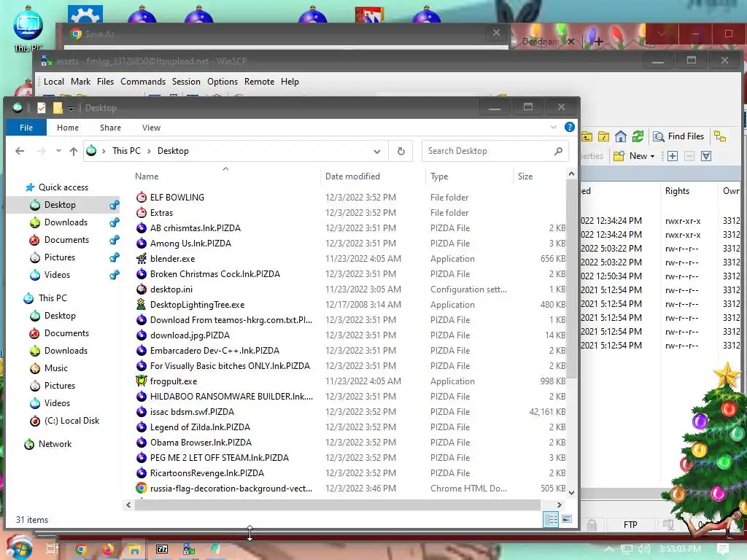Open the Remote menu in WinSCP
The height and width of the screenshot is (560, 747).
click(x=259, y=82)
